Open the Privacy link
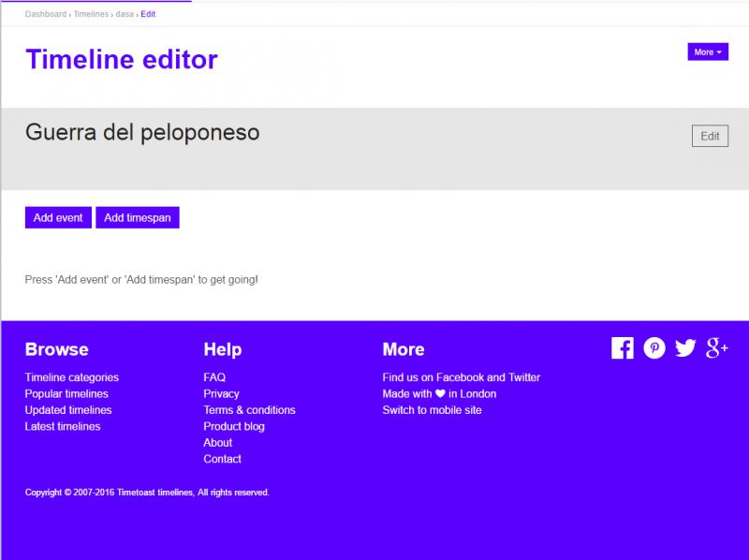The height and width of the screenshot is (560, 749). [x=221, y=393]
